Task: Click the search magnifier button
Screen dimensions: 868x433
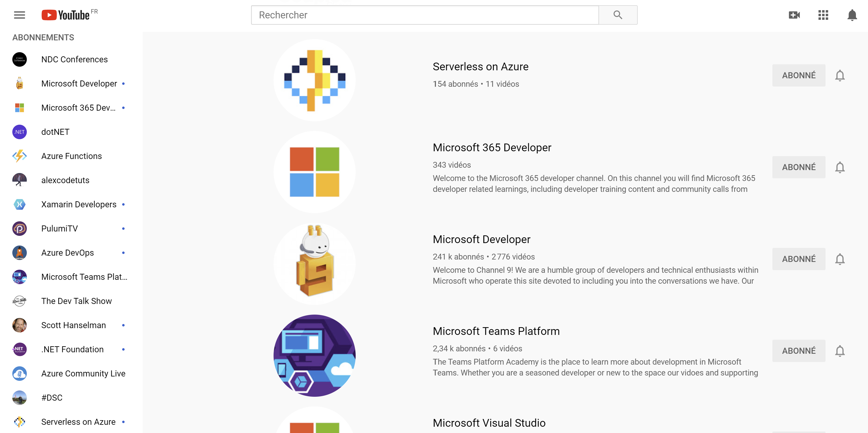Action: 617,15
